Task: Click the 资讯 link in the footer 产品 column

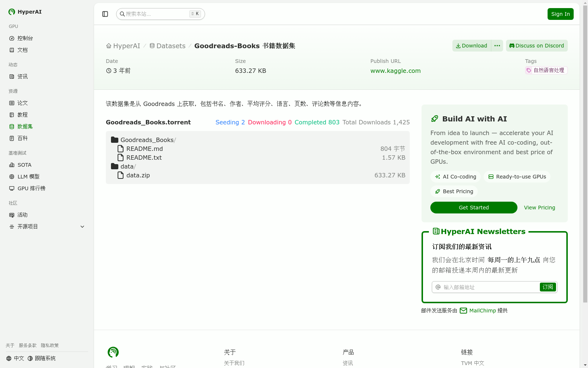Action: point(348,363)
